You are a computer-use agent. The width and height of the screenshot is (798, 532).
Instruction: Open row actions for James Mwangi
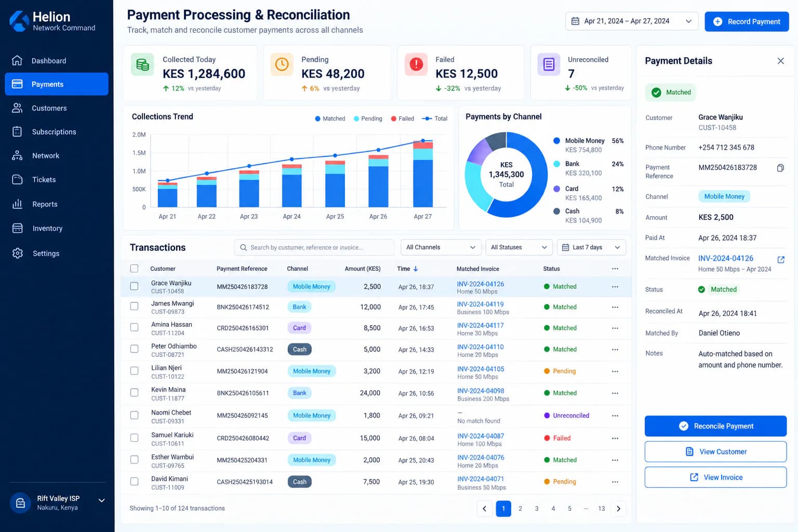click(x=615, y=307)
